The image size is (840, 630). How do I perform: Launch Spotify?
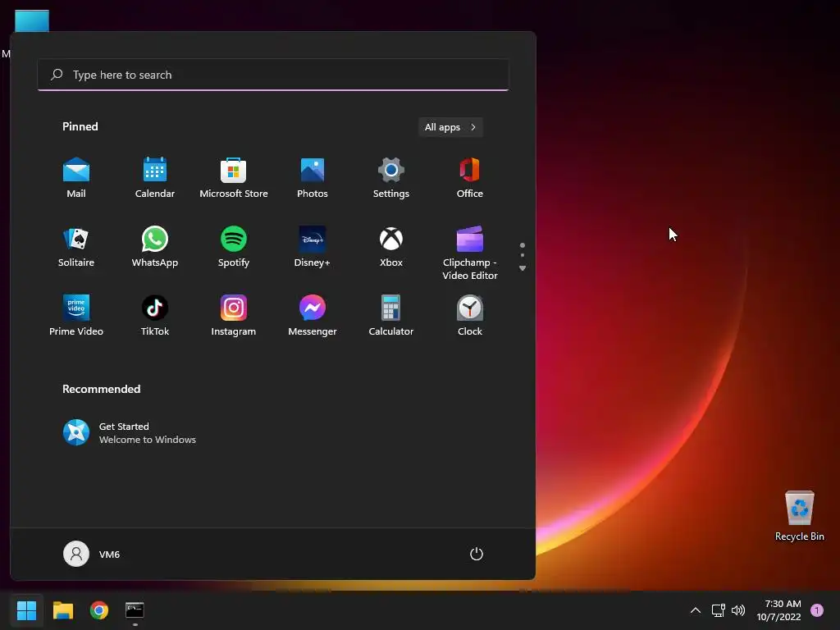[x=234, y=247]
